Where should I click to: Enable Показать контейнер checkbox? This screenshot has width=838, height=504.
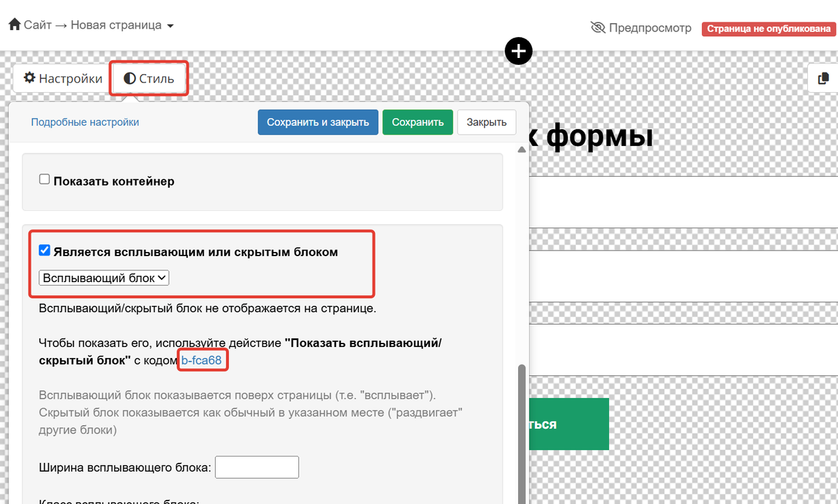tap(45, 179)
